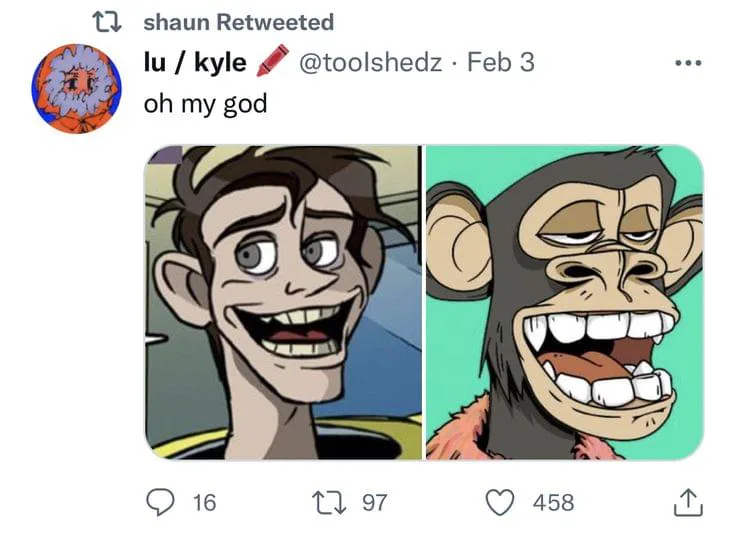Click the retweet count number 97
736x542 pixels.
tap(374, 502)
